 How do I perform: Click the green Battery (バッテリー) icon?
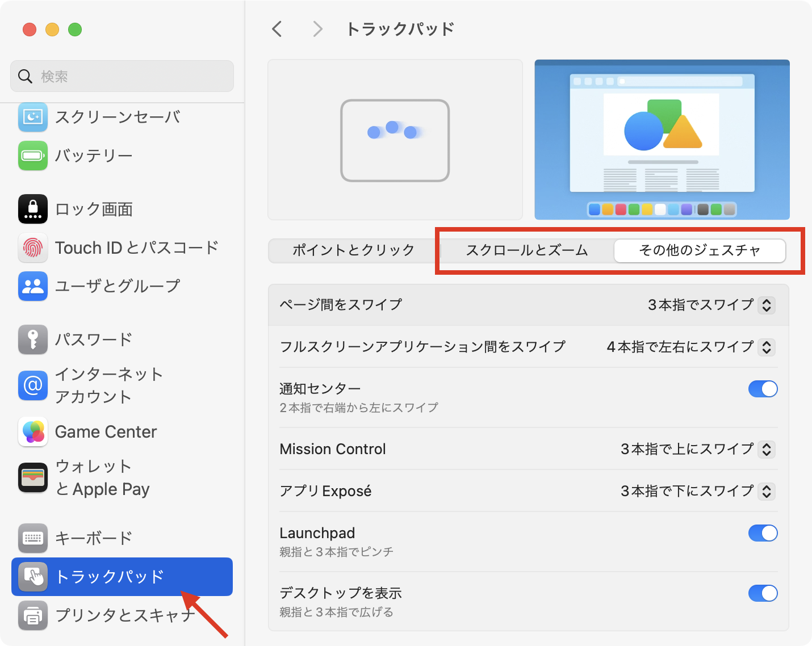pos(33,156)
